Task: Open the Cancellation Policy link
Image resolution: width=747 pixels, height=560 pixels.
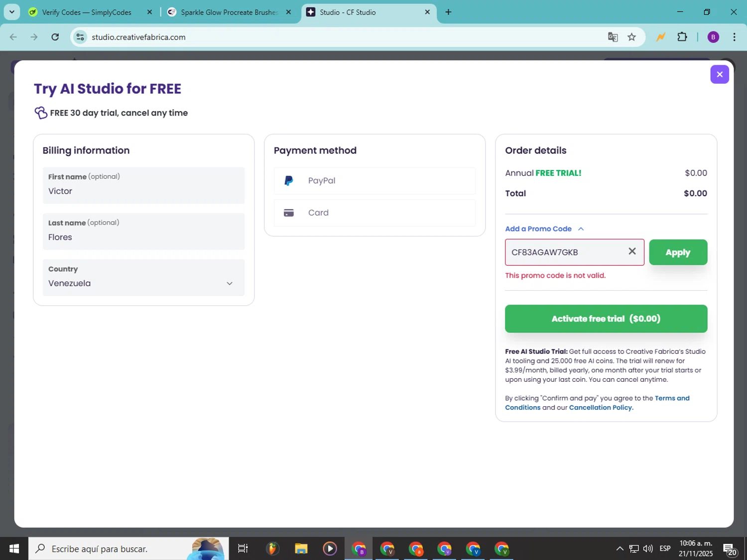Action: [x=601, y=408]
